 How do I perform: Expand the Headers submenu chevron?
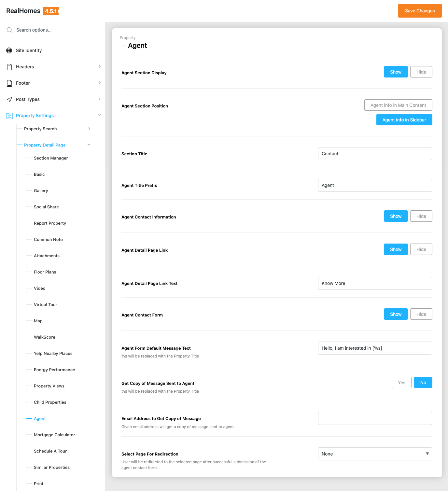tap(100, 66)
